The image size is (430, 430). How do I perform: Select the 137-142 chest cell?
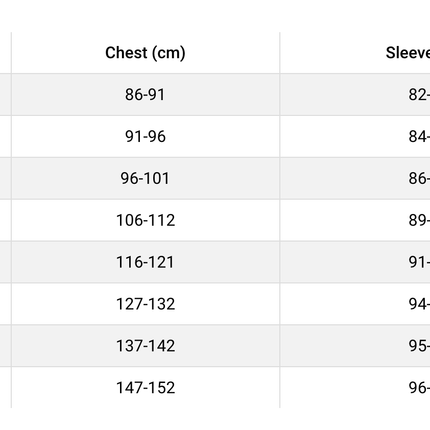pyautogui.click(x=145, y=346)
